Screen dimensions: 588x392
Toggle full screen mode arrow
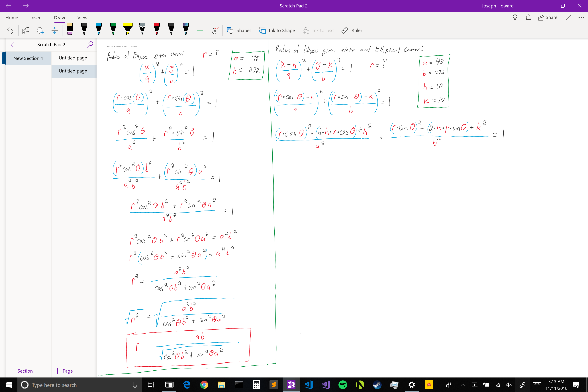pos(568,17)
